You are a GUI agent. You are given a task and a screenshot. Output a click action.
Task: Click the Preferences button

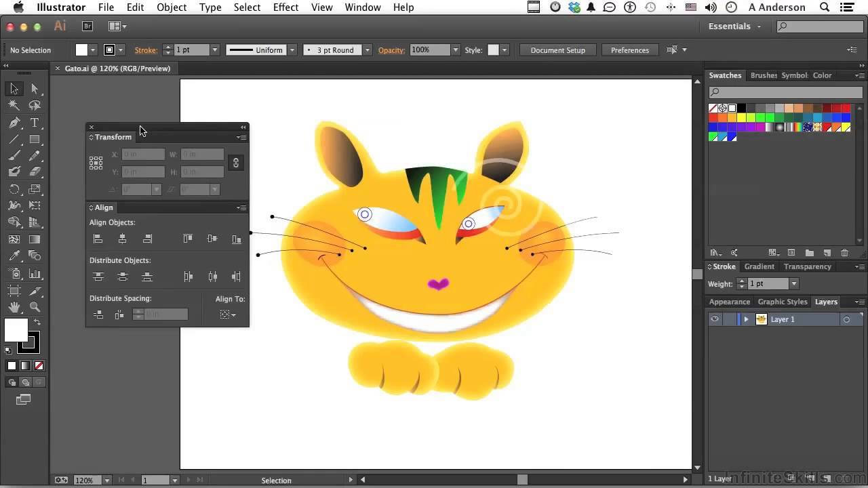[629, 50]
